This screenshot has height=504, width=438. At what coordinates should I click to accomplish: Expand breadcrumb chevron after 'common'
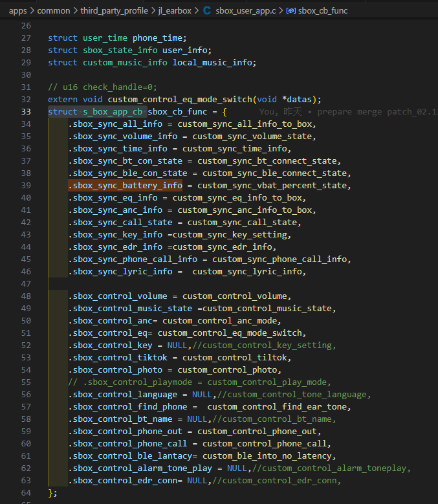[75, 11]
